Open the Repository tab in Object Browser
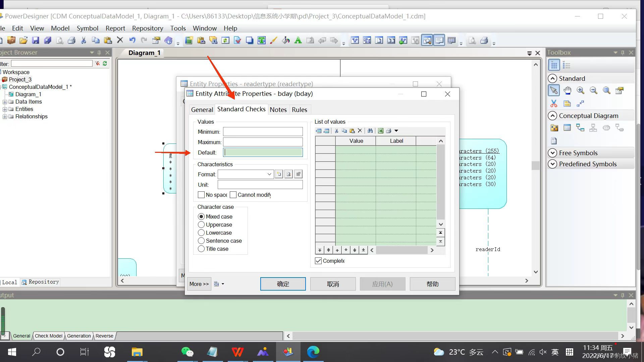Viewport: 644px width, 362px height. [40, 282]
